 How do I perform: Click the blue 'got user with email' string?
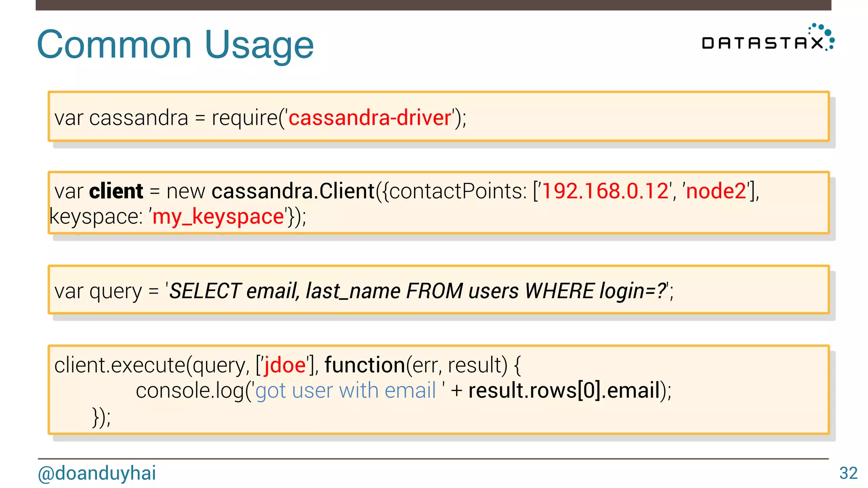click(345, 391)
